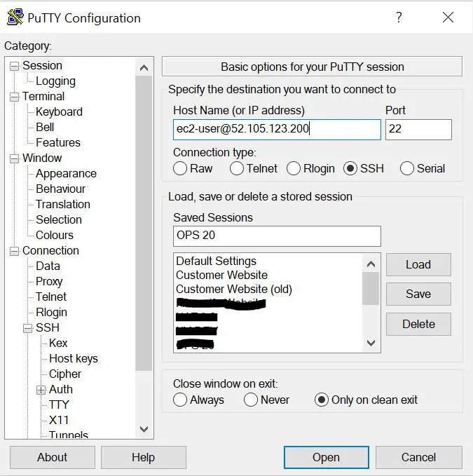Open the Logging category

point(55,81)
